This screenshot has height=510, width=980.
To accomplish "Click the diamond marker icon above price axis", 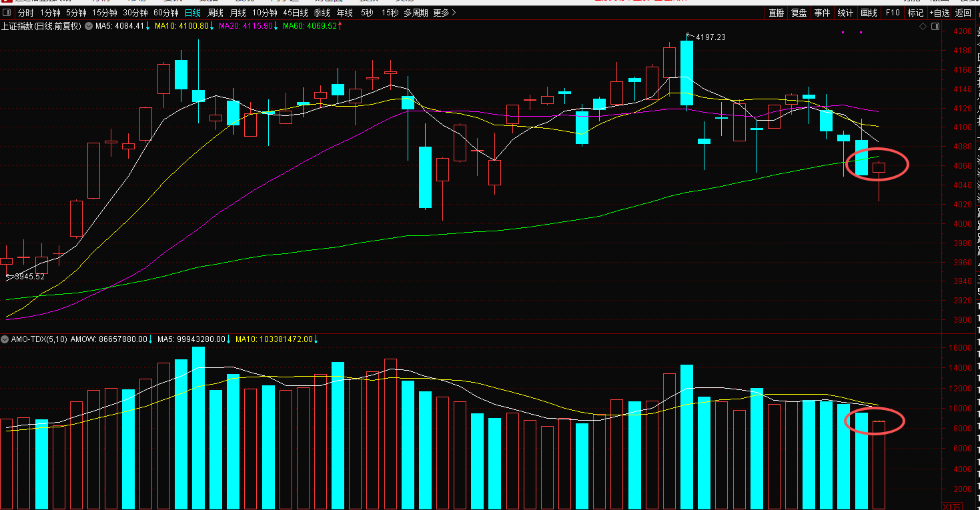I will [x=923, y=27].
